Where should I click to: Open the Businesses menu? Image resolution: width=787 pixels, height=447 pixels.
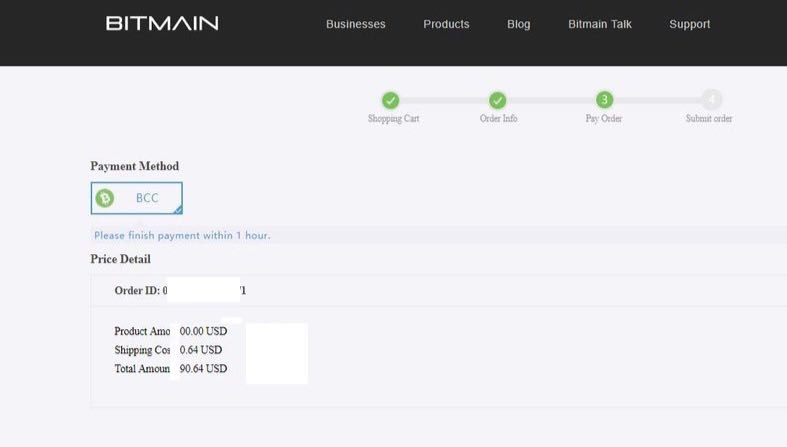click(355, 24)
